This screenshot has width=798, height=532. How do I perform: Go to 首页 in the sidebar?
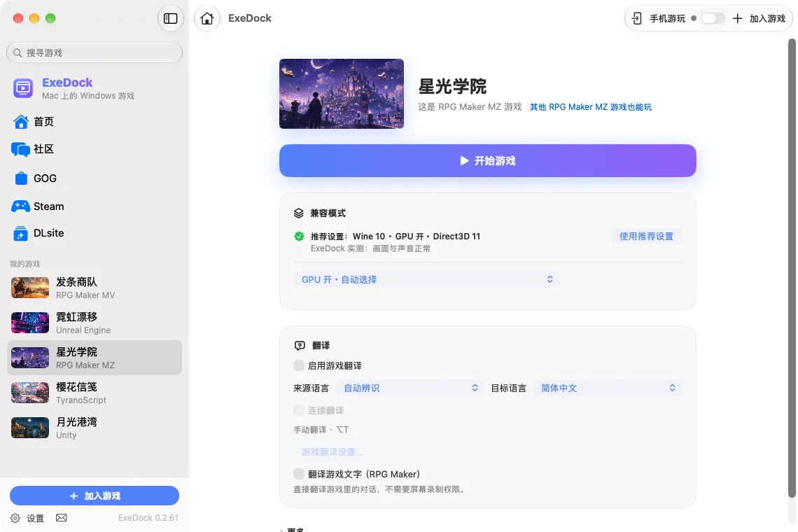(x=94, y=122)
